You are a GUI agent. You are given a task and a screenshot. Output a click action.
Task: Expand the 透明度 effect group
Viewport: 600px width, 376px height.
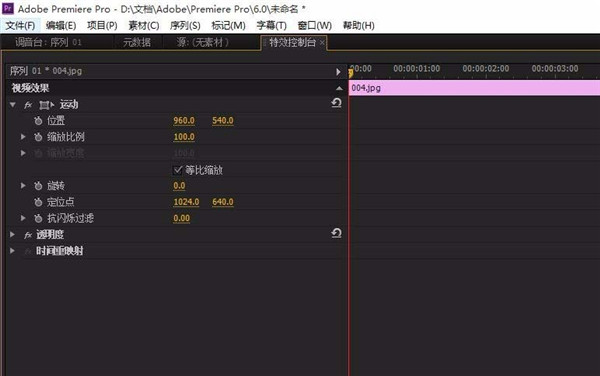point(12,234)
